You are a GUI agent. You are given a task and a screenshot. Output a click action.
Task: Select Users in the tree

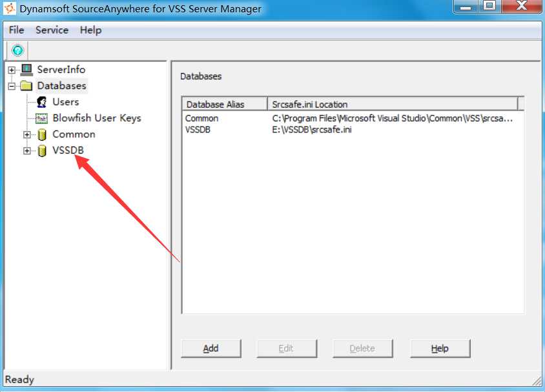point(66,102)
